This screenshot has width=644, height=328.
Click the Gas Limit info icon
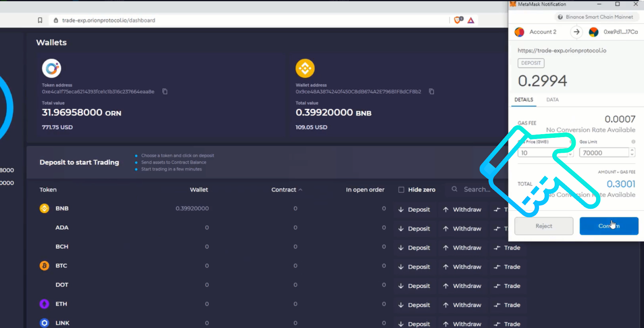pyautogui.click(x=633, y=142)
